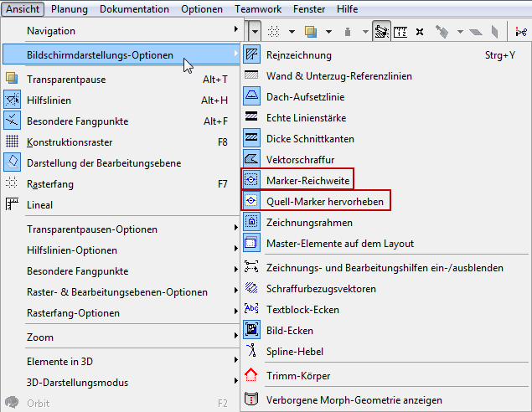Click Zeichnungs- und Bearbeitungshilfen icon
Viewport: 532px width, 412px height.
tap(251, 267)
